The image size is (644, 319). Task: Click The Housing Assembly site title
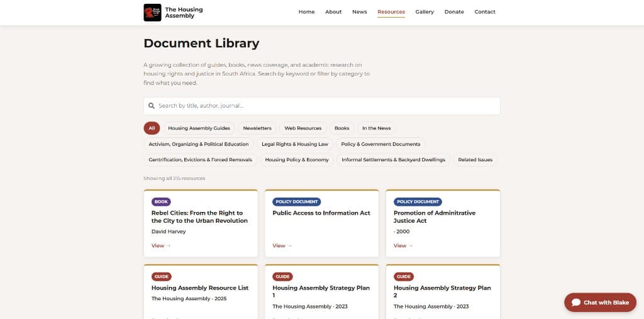pos(184,13)
